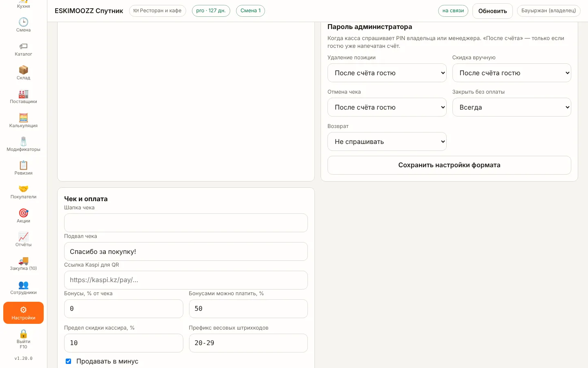Open Покупатели customers section
This screenshot has height=368, width=588.
click(23, 191)
